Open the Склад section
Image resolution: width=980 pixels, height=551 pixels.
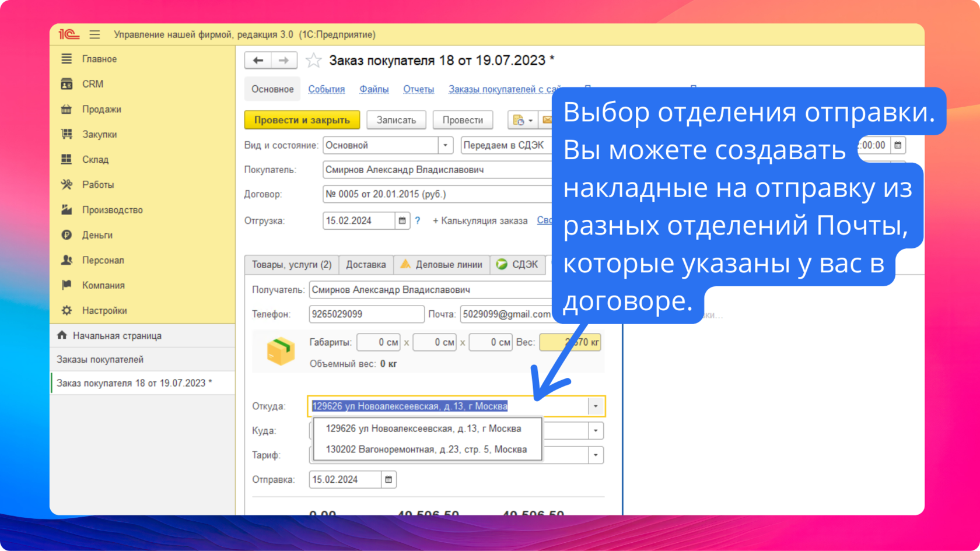pyautogui.click(x=95, y=159)
